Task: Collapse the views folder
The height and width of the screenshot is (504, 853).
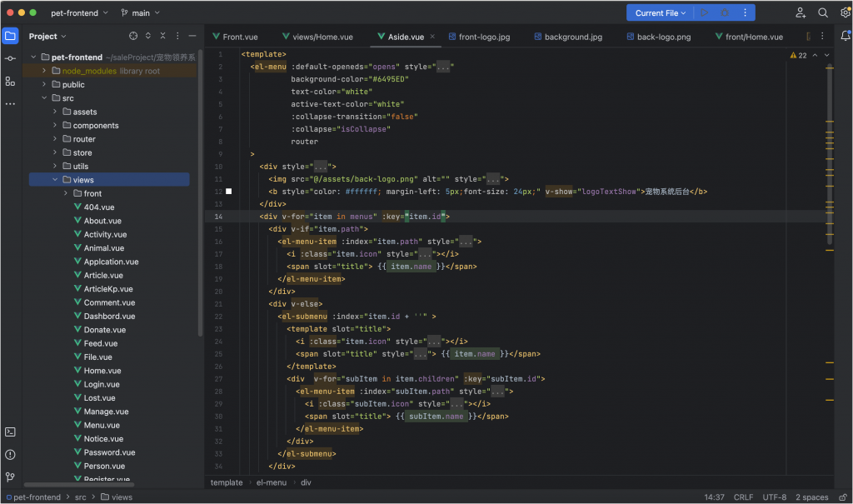Action: [55, 180]
